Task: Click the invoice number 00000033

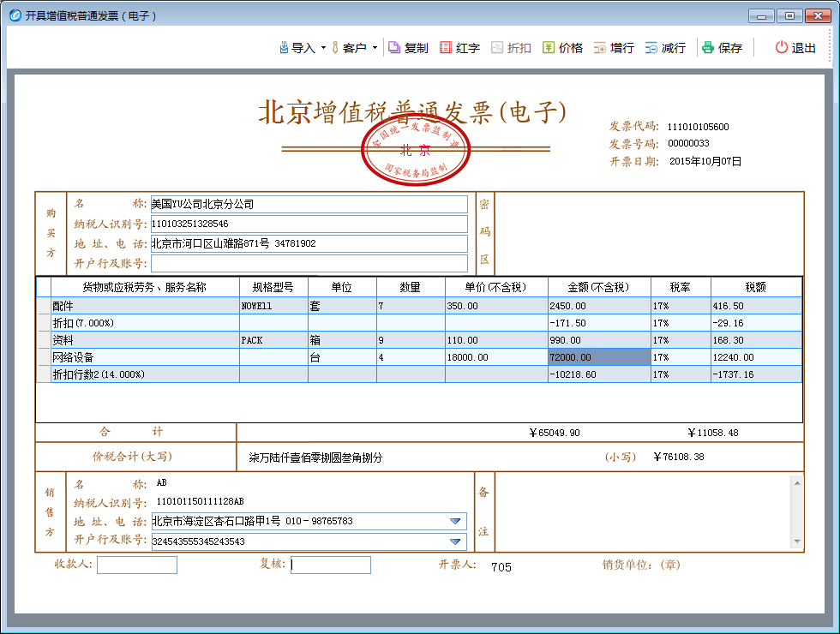Action: [x=688, y=143]
